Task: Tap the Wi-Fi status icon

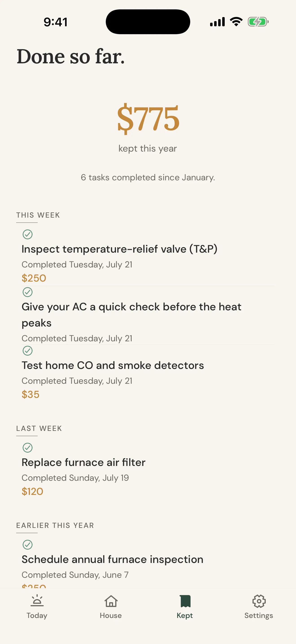Action: click(236, 22)
